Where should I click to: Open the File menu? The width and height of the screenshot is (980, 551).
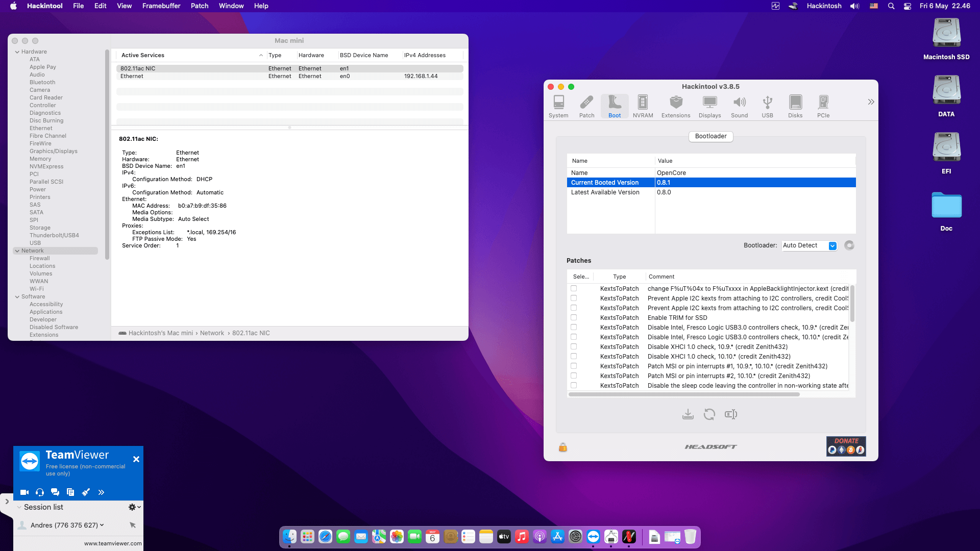click(x=78, y=6)
